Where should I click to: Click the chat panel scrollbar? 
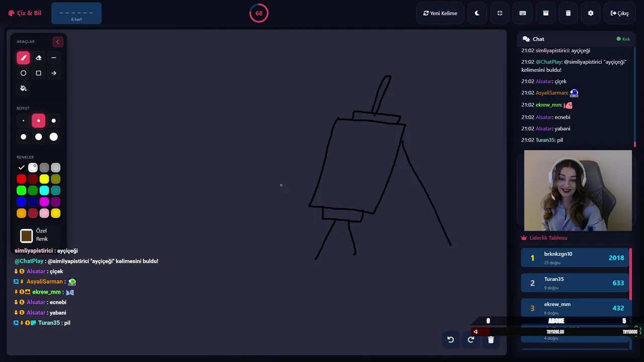(634, 145)
